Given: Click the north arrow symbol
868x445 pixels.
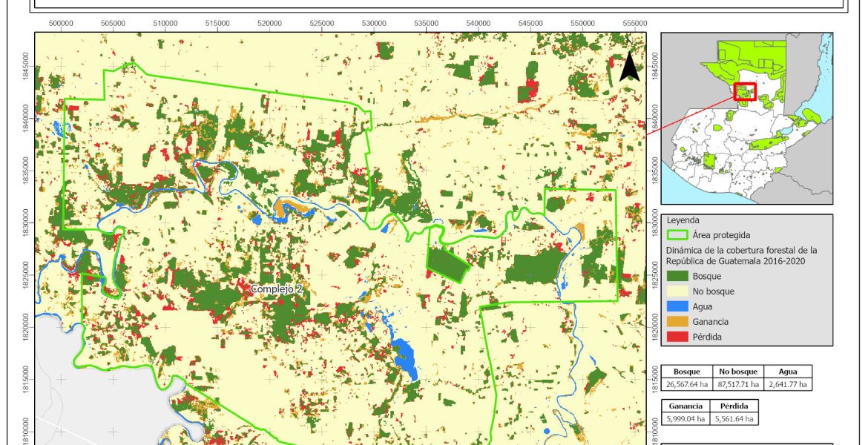Looking at the screenshot, I should tap(629, 67).
